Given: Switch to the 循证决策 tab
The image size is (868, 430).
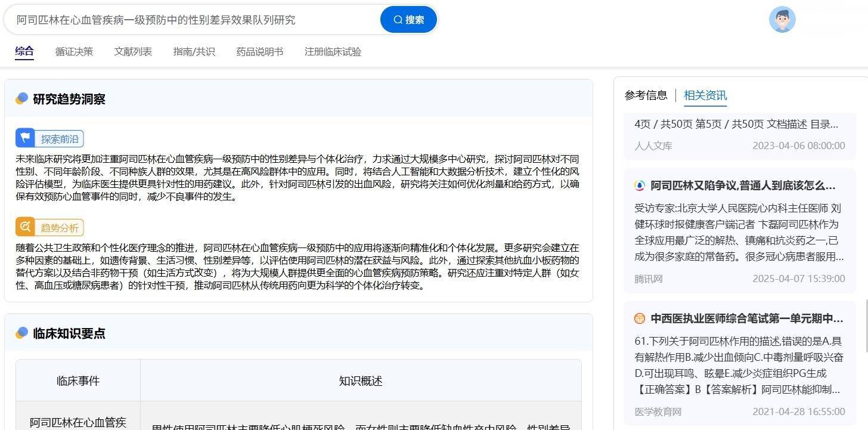Looking at the screenshot, I should click(x=74, y=52).
